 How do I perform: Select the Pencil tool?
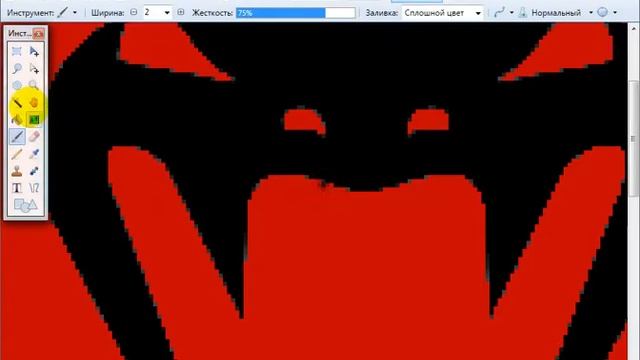[17, 154]
